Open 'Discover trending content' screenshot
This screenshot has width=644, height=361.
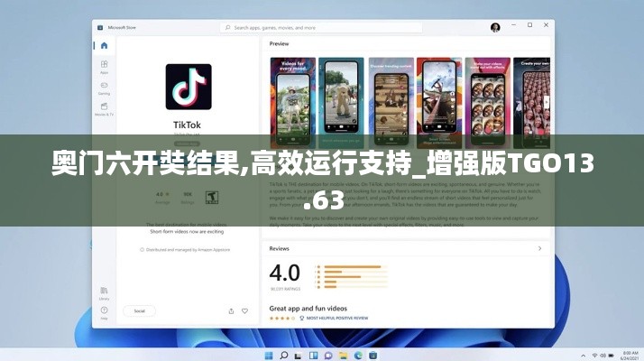click(x=391, y=103)
